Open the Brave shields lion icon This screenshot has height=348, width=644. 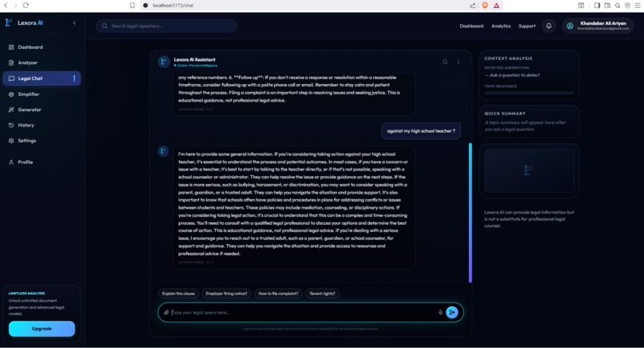pos(485,6)
